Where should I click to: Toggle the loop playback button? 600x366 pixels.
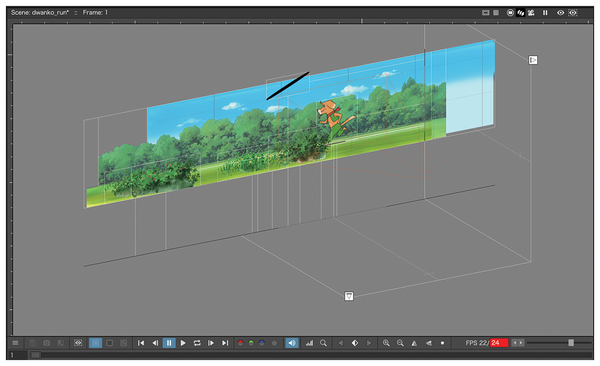point(197,343)
